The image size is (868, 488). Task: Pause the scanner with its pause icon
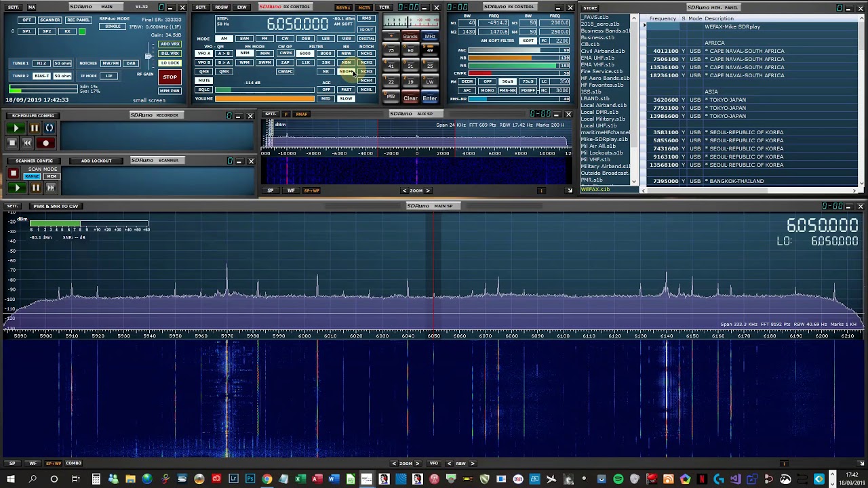tap(35, 188)
